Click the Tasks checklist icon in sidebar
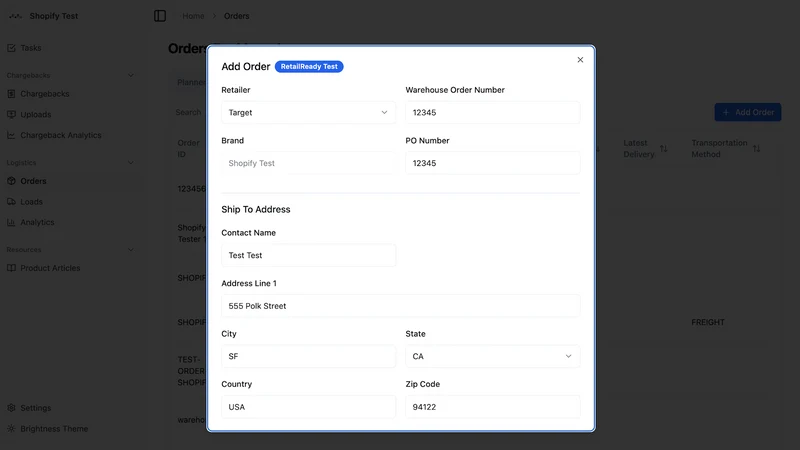The width and height of the screenshot is (800, 450). 11,48
